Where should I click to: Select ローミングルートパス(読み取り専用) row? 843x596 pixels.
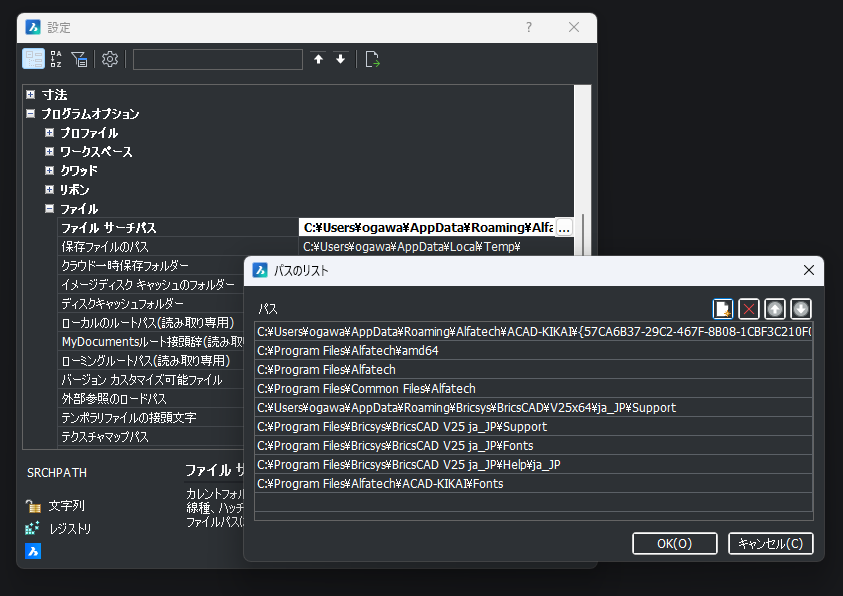pos(151,361)
